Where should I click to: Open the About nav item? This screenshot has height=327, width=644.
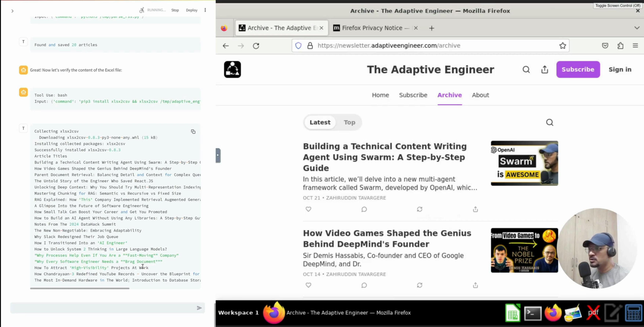480,95
